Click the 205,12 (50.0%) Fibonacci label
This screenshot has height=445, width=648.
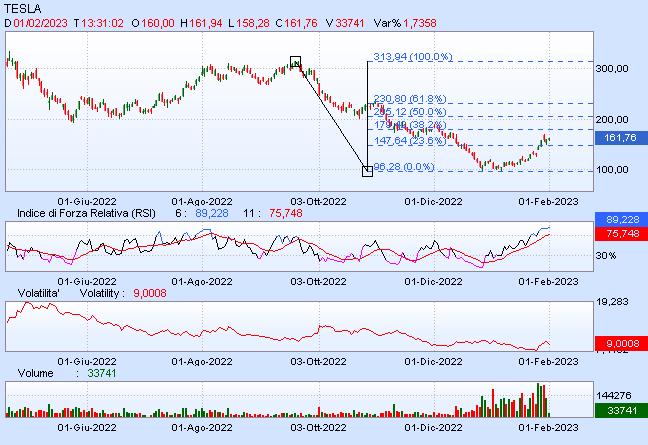410,112
